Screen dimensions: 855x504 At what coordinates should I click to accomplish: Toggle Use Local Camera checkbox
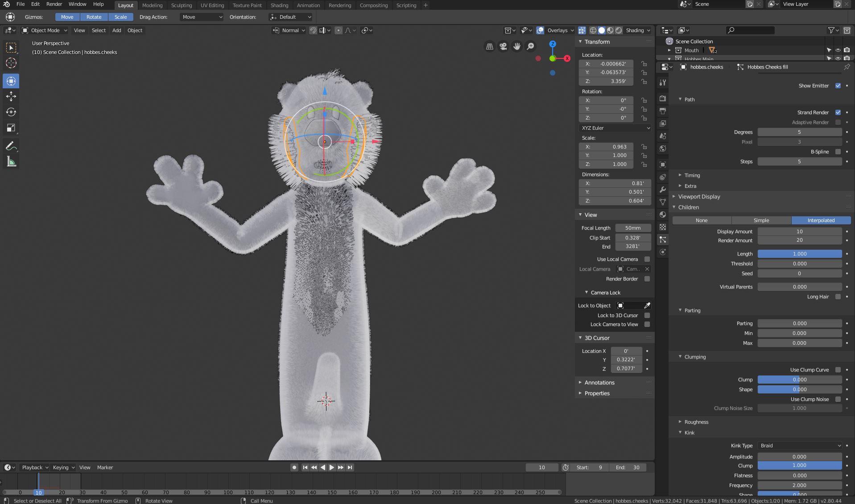click(647, 259)
